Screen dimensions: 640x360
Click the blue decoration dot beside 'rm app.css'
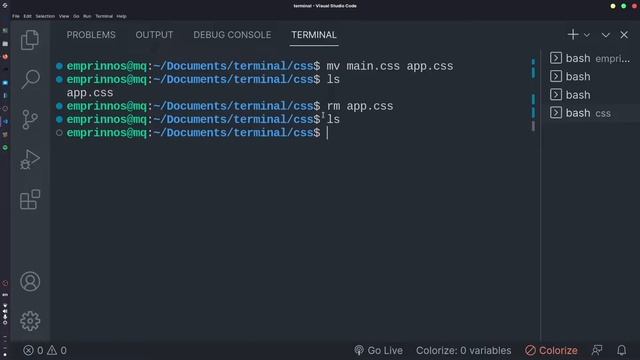click(59, 106)
